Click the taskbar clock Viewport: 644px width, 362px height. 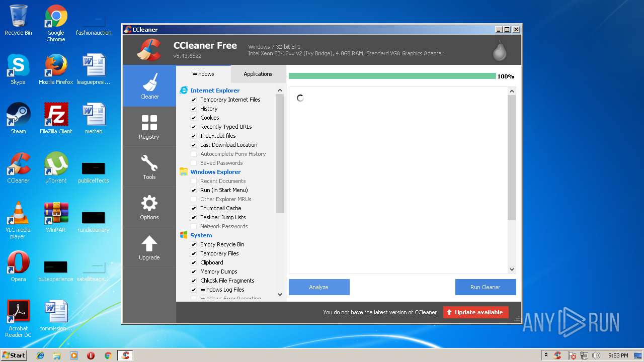pyautogui.click(x=618, y=355)
